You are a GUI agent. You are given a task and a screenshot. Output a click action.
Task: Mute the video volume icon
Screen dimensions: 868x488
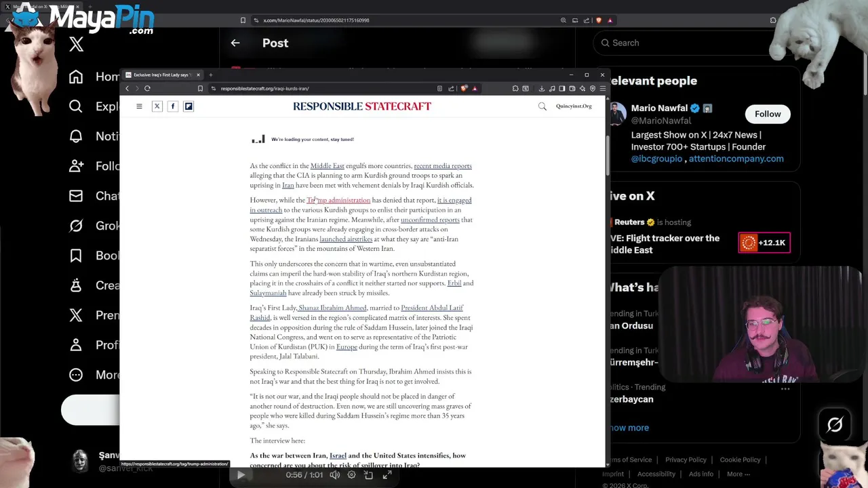334,475
